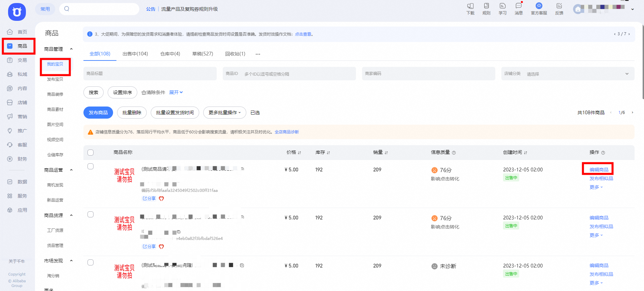Switch to 全部(108) tab
The height and width of the screenshot is (291, 644).
click(100, 54)
